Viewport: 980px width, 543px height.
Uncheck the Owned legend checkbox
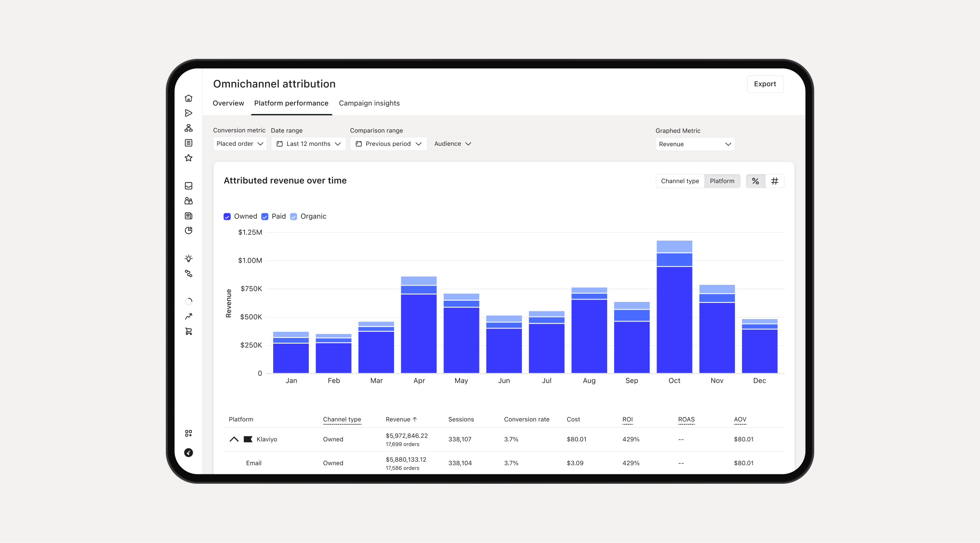227,217
